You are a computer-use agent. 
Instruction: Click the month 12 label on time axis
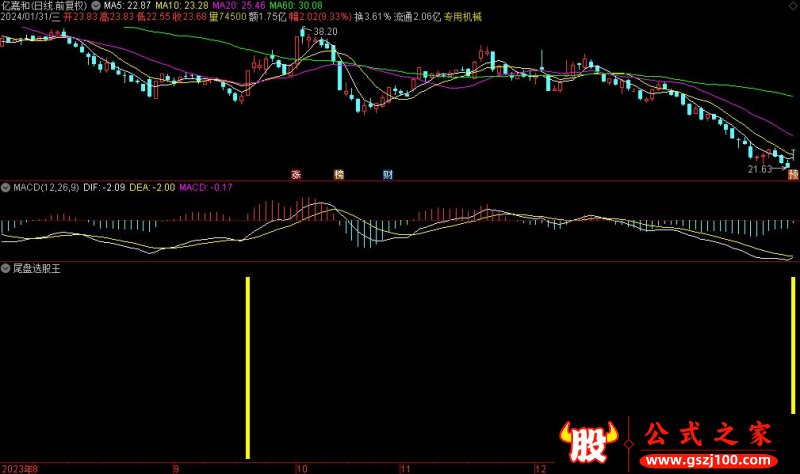coord(540,469)
